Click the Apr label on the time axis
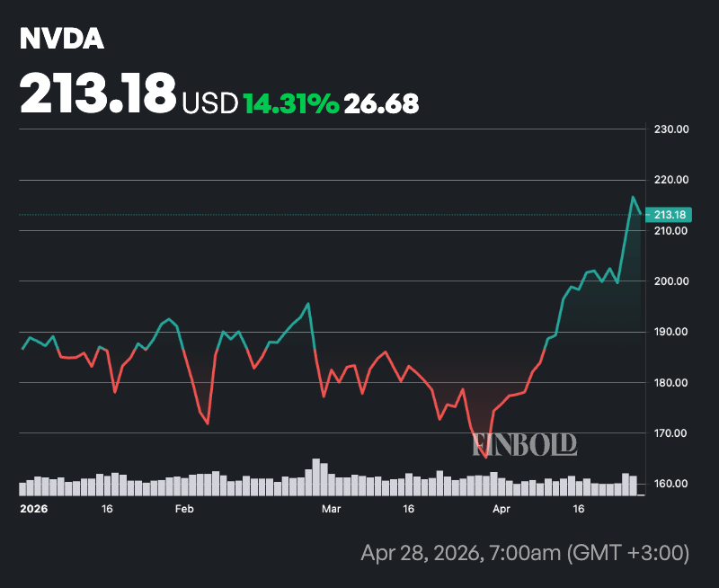Screen dimensions: 719x588 point(502,509)
